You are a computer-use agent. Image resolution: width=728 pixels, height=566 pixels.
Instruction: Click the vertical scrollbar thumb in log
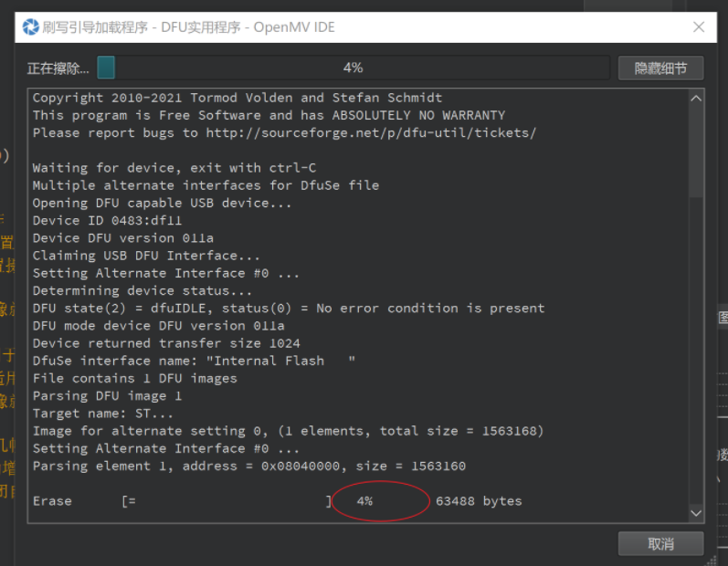point(696,152)
